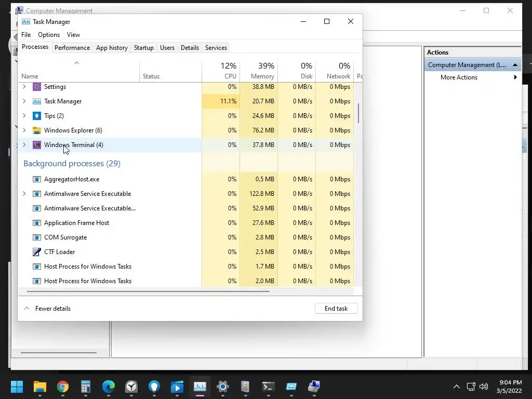Open Tips app from the taskbar
The image size is (532, 399).
(154, 387)
